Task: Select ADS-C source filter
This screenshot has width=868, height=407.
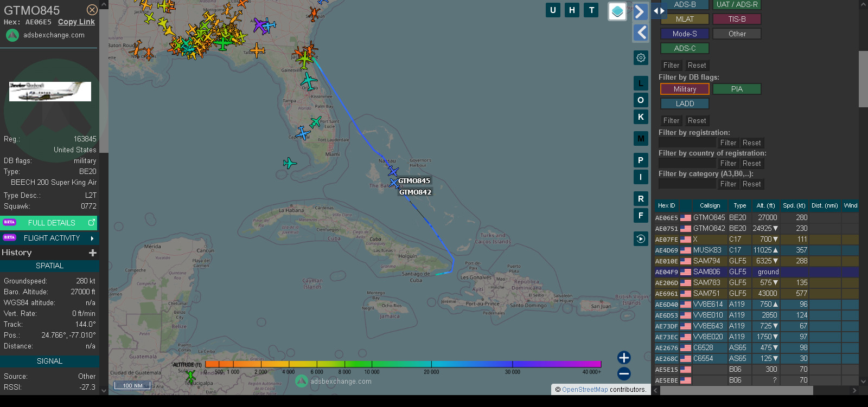Action: pos(685,48)
